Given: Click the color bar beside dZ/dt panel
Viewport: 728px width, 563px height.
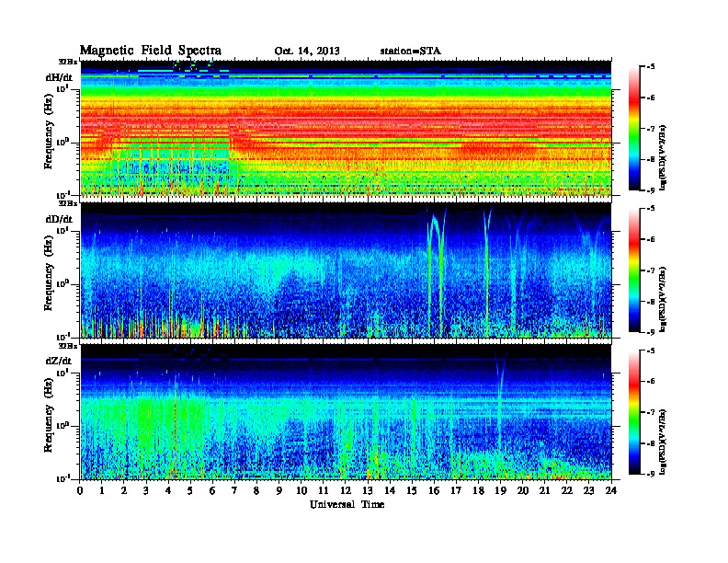Looking at the screenshot, I should pyautogui.click(x=634, y=412).
